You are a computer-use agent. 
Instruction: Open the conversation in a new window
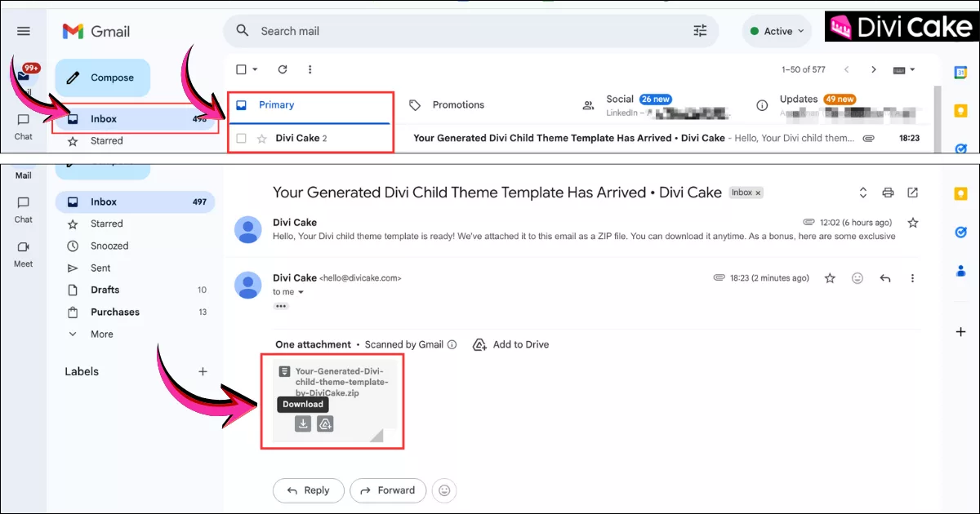pyautogui.click(x=913, y=193)
